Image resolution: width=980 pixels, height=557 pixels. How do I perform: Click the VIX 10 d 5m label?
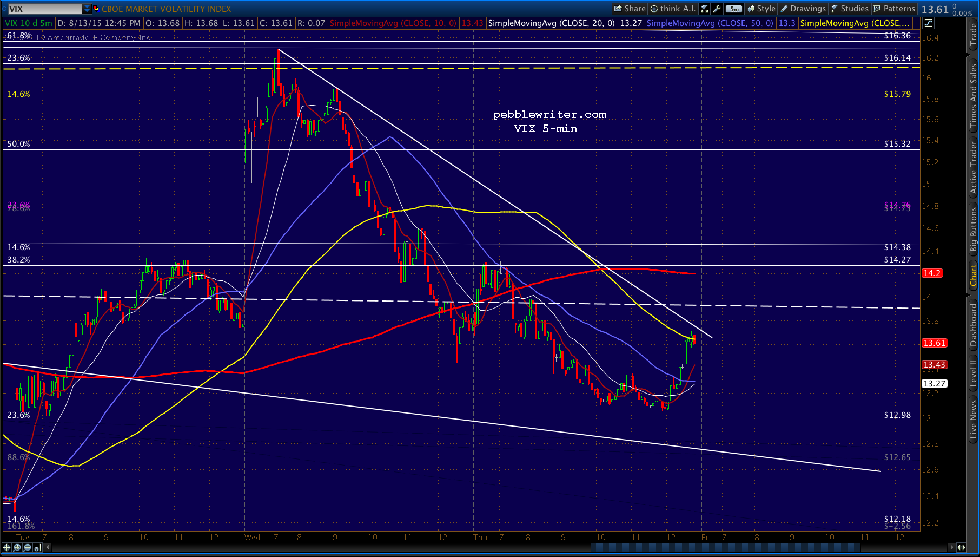29,23
